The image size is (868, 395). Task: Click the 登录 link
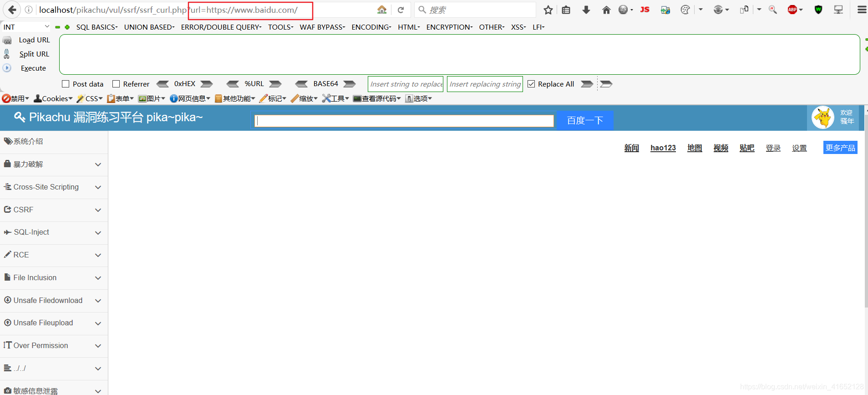pos(773,148)
